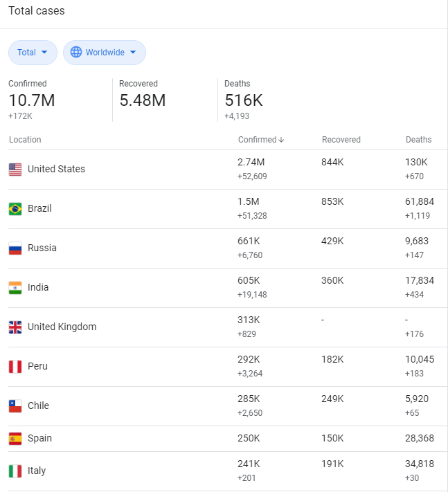Click the globe icon in Worldwide selector
The image size is (448, 492).
point(76,53)
